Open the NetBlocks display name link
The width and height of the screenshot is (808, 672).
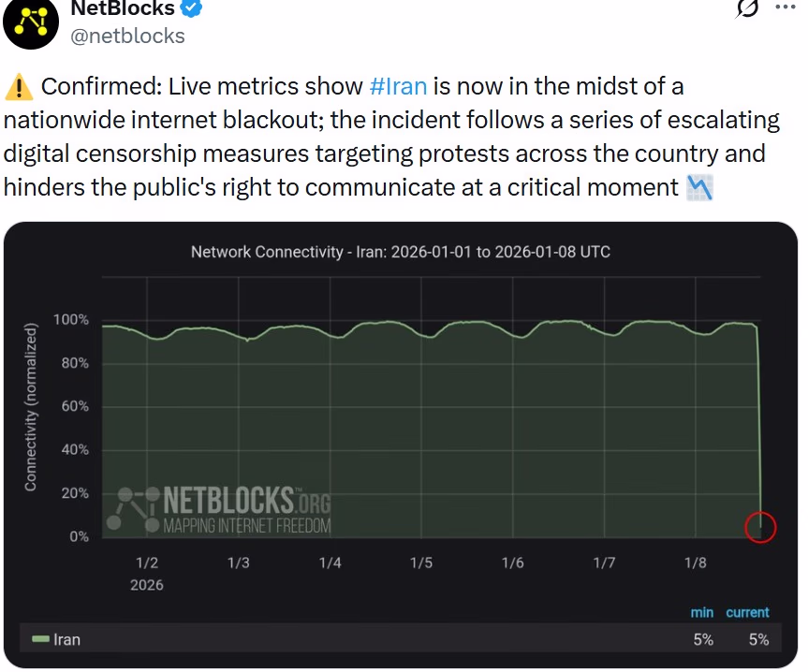click(124, 9)
